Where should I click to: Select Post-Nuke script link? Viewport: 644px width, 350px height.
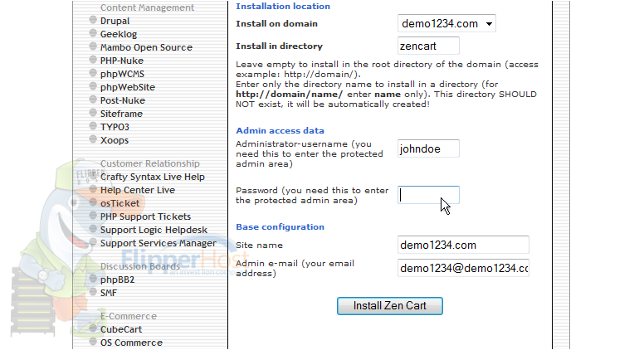[x=122, y=100]
